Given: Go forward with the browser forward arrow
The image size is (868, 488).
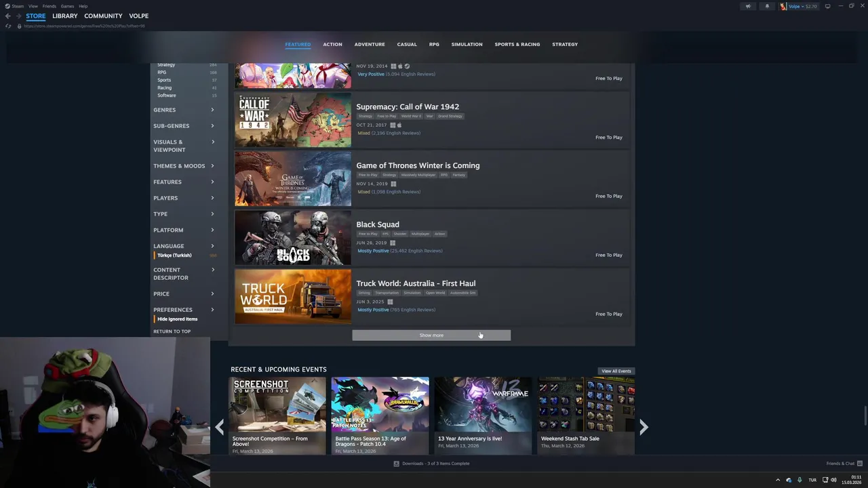Looking at the screenshot, I should tap(18, 16).
